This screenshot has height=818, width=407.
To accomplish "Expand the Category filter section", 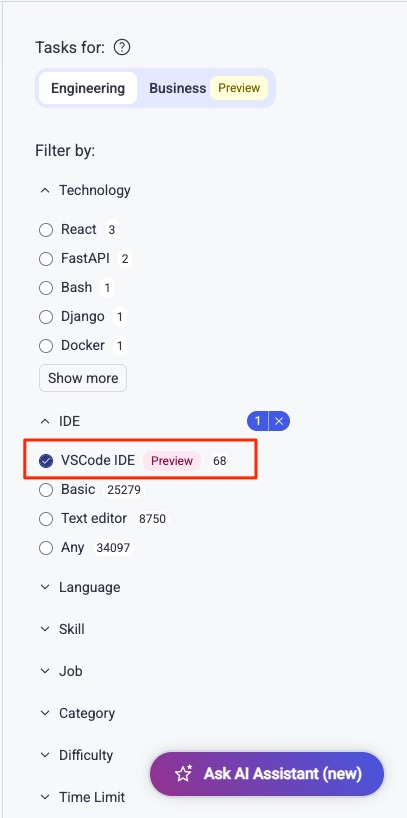I will tap(45, 713).
